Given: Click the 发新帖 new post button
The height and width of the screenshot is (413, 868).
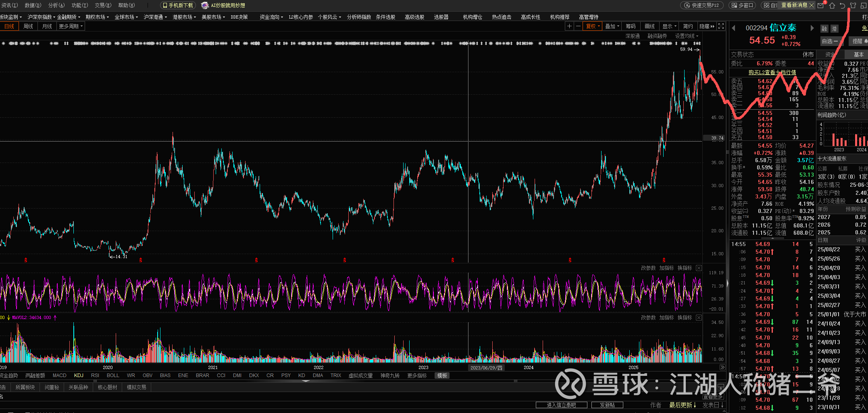Looking at the screenshot, I should pyautogui.click(x=607, y=405).
